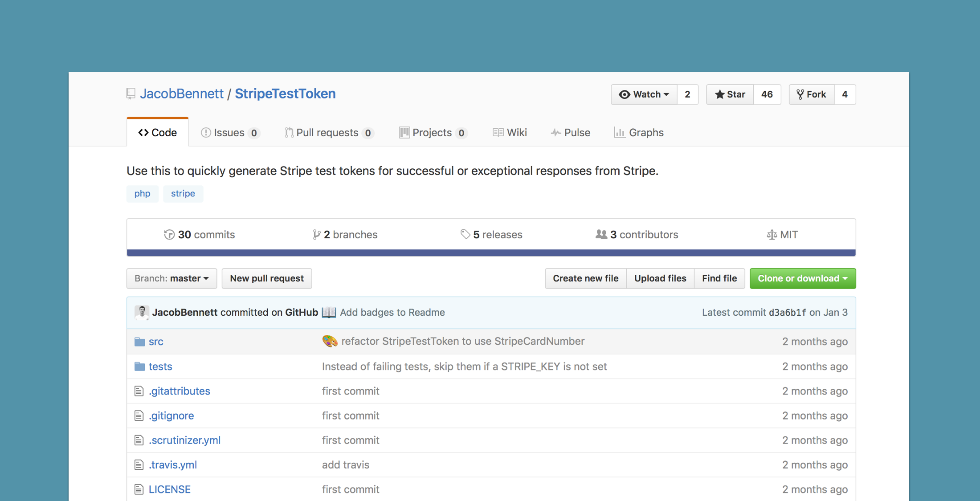Click the Pulse tab activity icon
Image resolution: width=980 pixels, height=501 pixels.
555,132
